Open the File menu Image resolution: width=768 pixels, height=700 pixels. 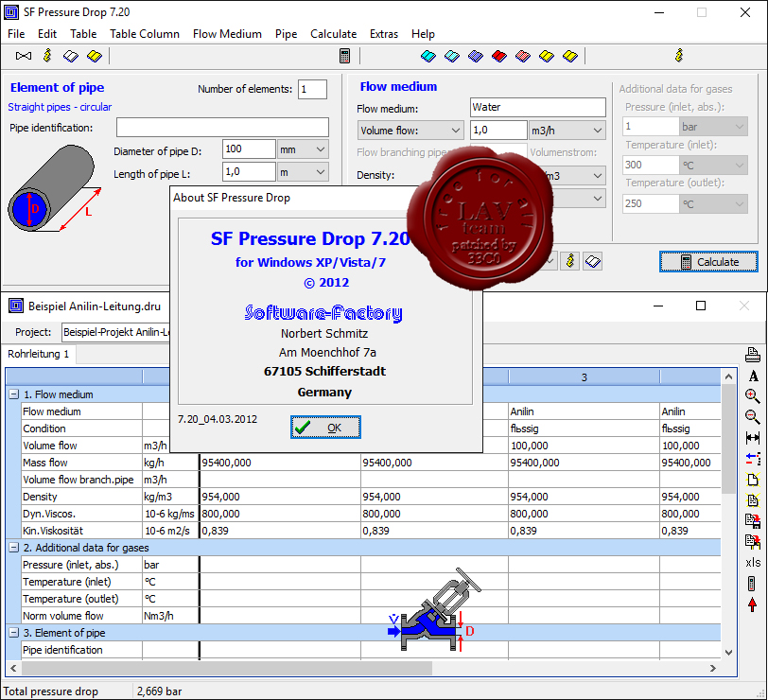16,34
